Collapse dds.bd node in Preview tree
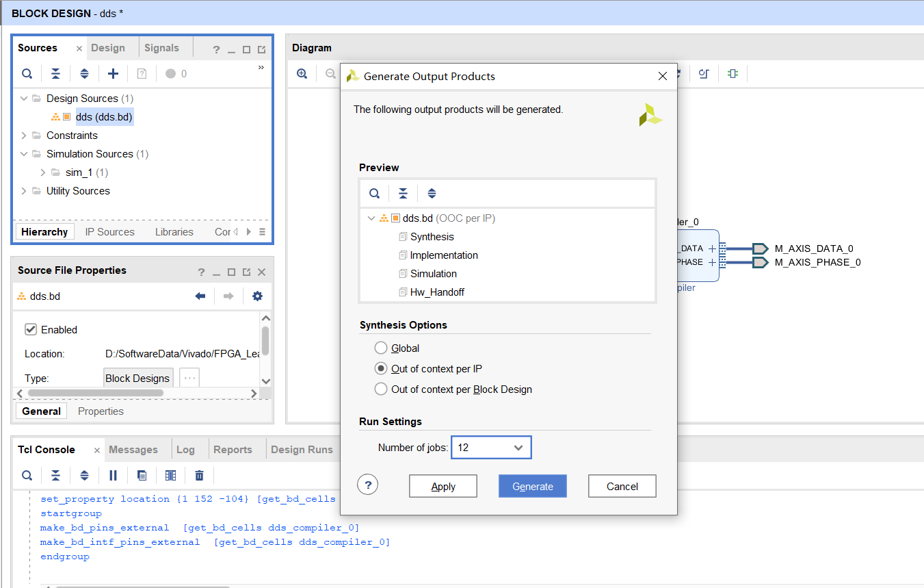 [x=371, y=219]
